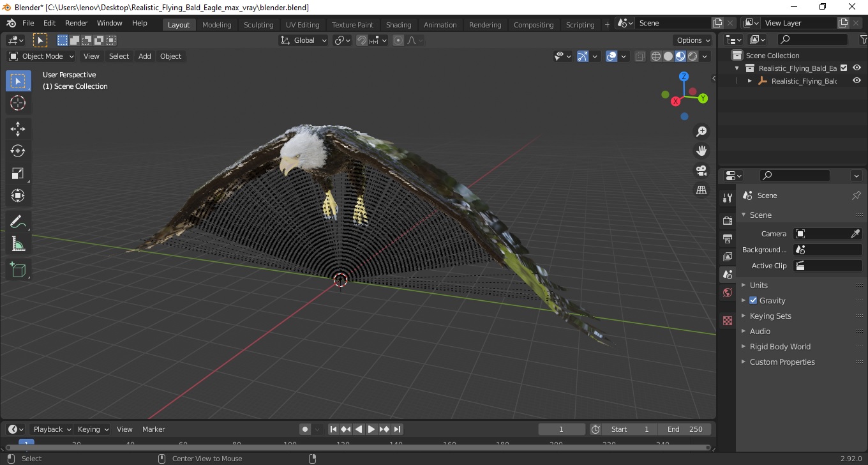Switch perspective/orthographic grid icon
This screenshot has height=465, width=868.
(x=701, y=190)
